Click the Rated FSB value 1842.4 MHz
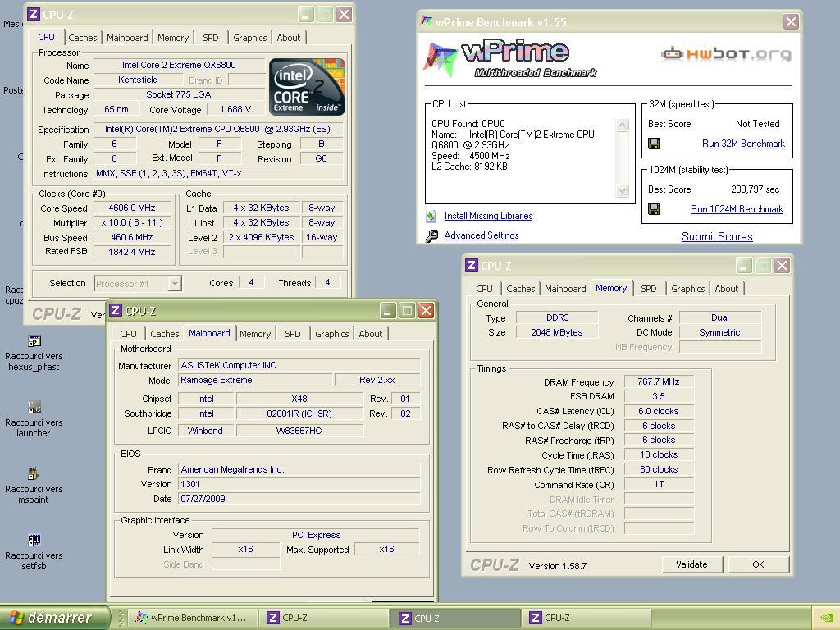The width and height of the screenshot is (840, 630). (132, 252)
